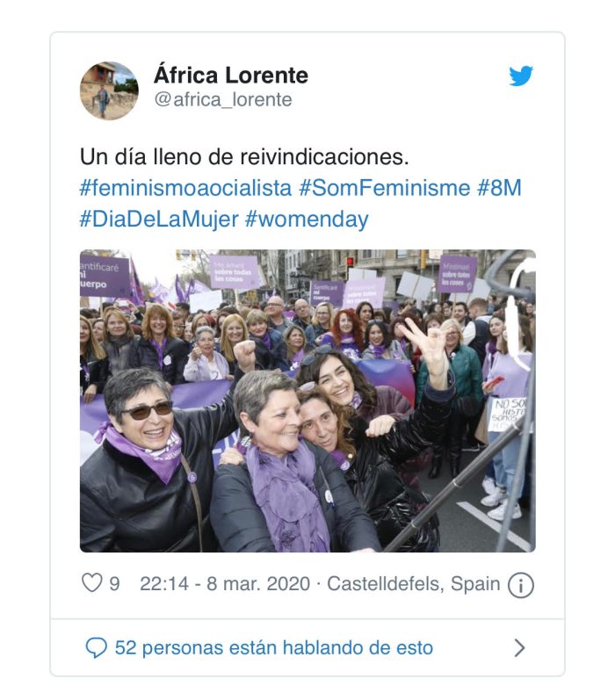The image size is (615, 700).
Task: Open the #DiaDeLaMujer hashtag
Action: coord(159,220)
